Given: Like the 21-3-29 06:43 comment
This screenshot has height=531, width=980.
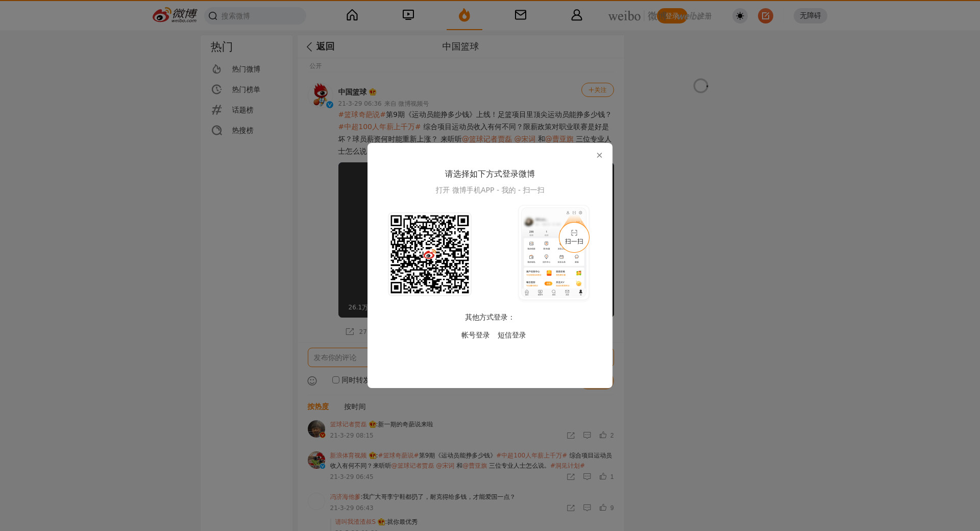Looking at the screenshot, I should pos(606,508).
